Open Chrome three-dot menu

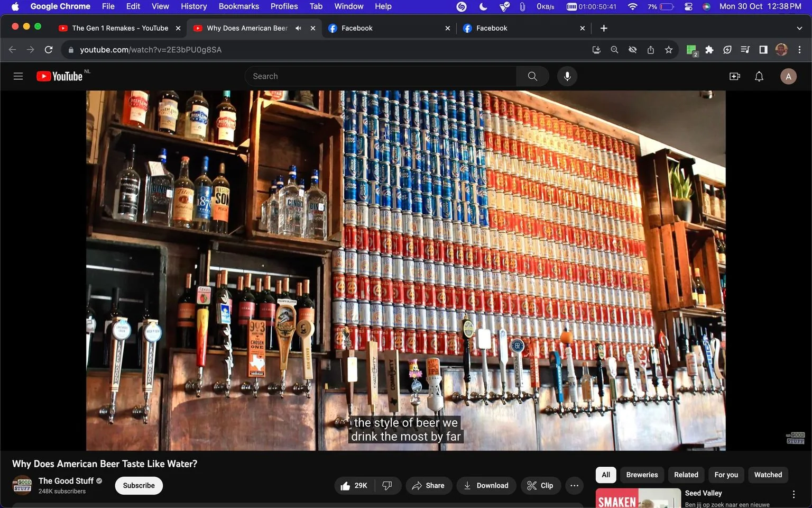click(799, 50)
